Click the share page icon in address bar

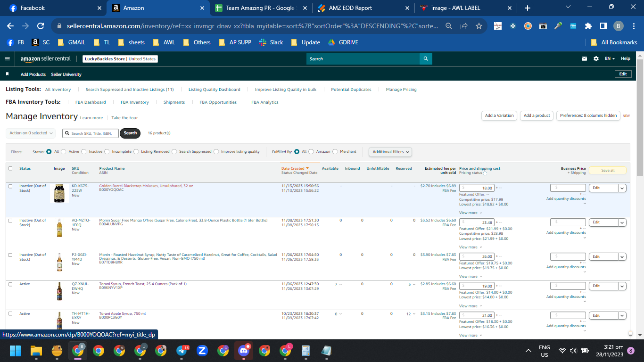point(464,26)
